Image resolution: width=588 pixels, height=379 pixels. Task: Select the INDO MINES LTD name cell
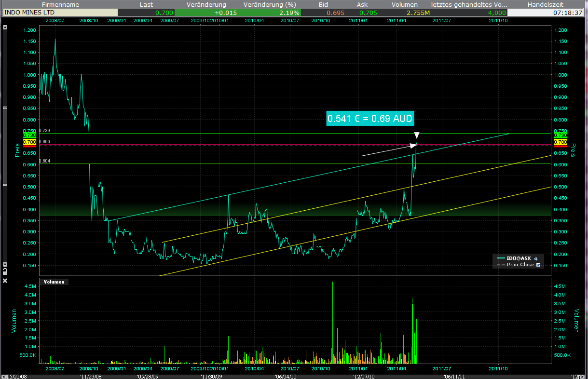[59, 13]
